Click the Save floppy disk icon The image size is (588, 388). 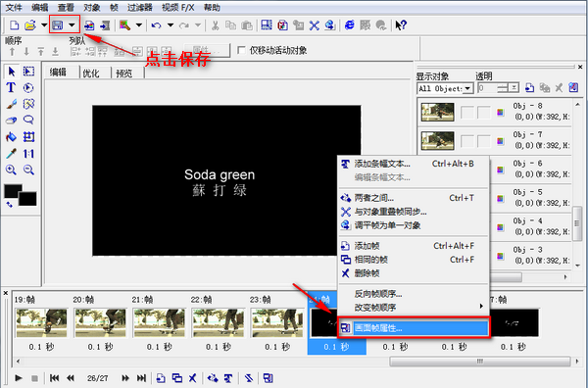(x=58, y=25)
